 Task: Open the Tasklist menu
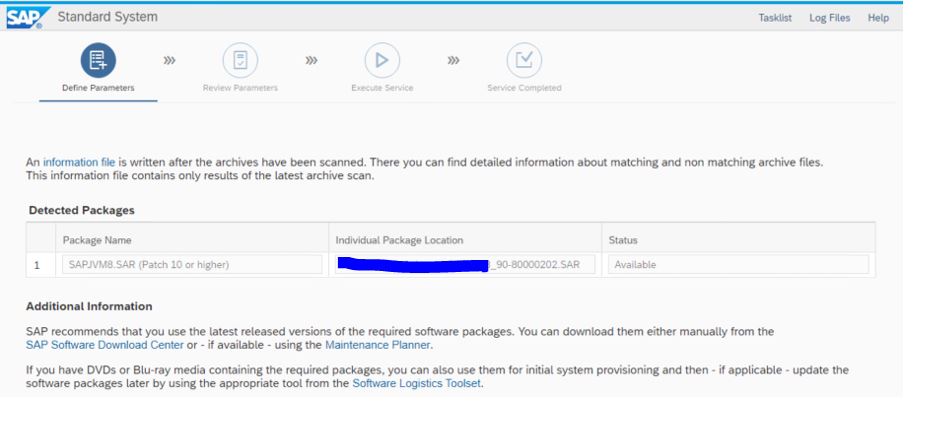[x=775, y=18]
